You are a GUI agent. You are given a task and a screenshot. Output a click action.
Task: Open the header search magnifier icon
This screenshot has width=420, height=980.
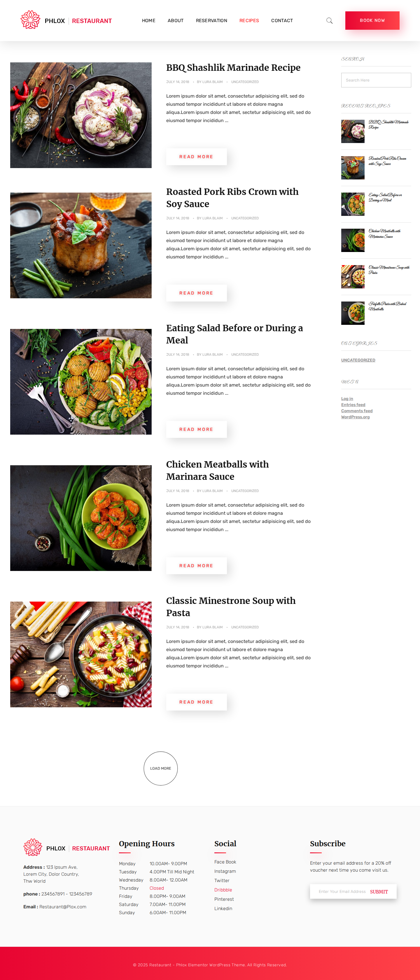(329, 21)
